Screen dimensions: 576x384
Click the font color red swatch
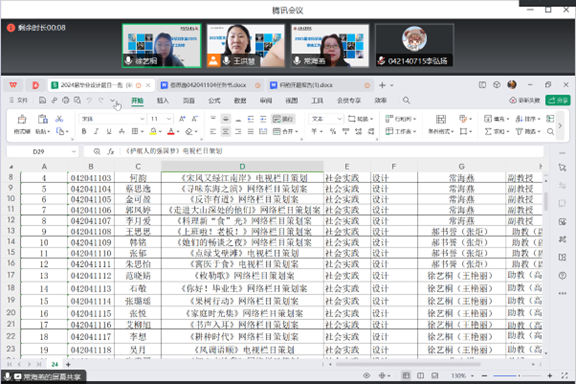coord(171,131)
